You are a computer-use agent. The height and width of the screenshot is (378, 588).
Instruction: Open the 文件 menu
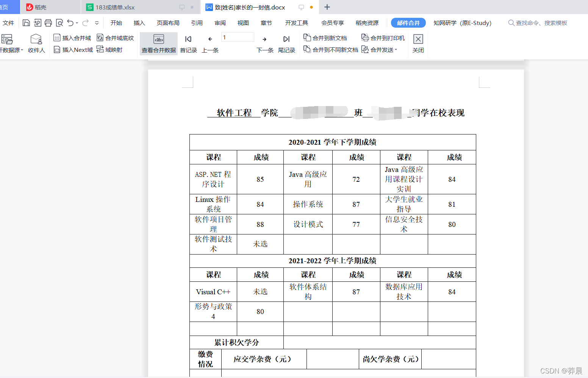pos(8,23)
